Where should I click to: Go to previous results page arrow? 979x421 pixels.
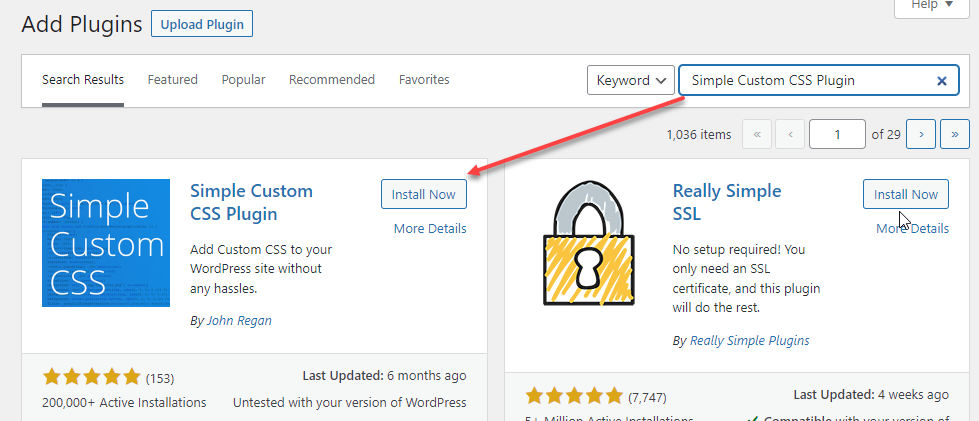coord(790,134)
